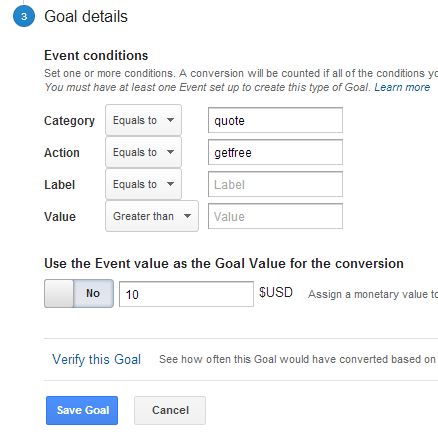This screenshot has width=438, height=438.
Task: Click the 'Category' row label
Action: 69,121
